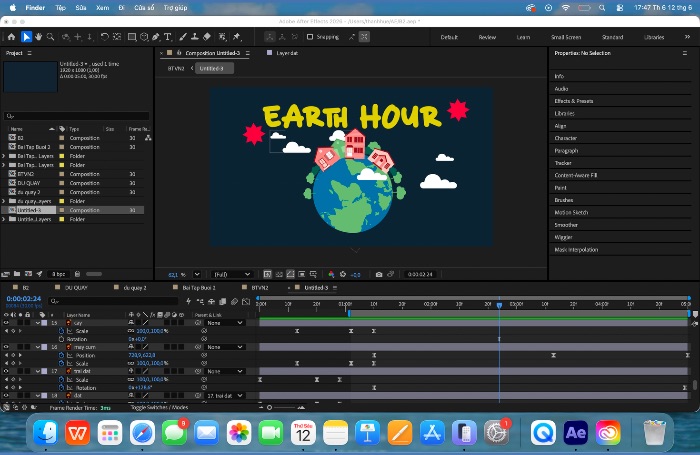Open the parent dropdown for layer cay
Viewport: 700px width, 455px height.
(x=225, y=322)
